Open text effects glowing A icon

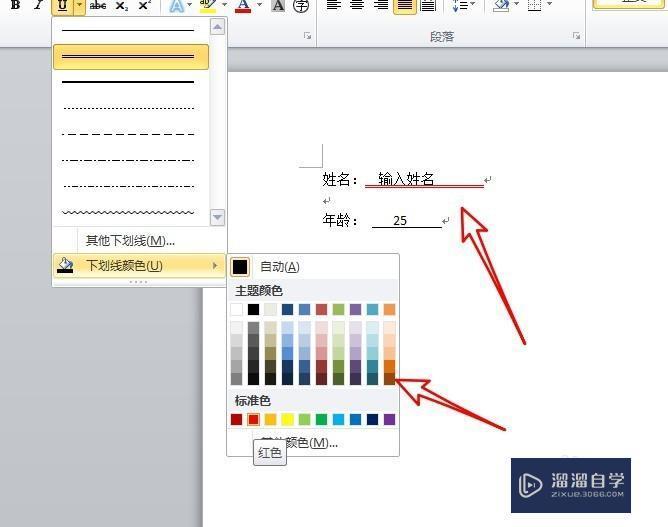(176, 6)
